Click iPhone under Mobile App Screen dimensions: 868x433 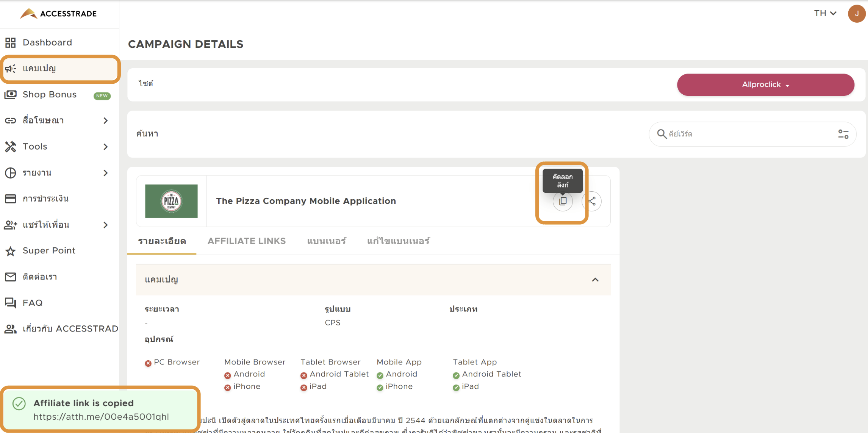(394, 387)
